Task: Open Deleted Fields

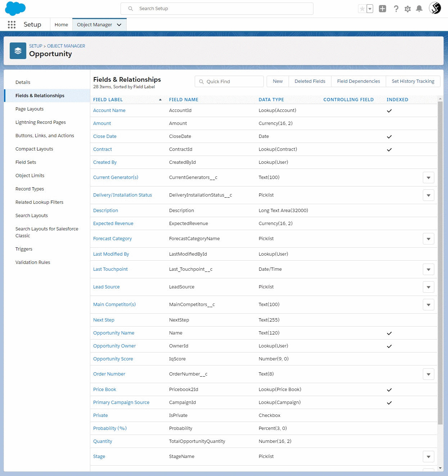Action: [310, 81]
